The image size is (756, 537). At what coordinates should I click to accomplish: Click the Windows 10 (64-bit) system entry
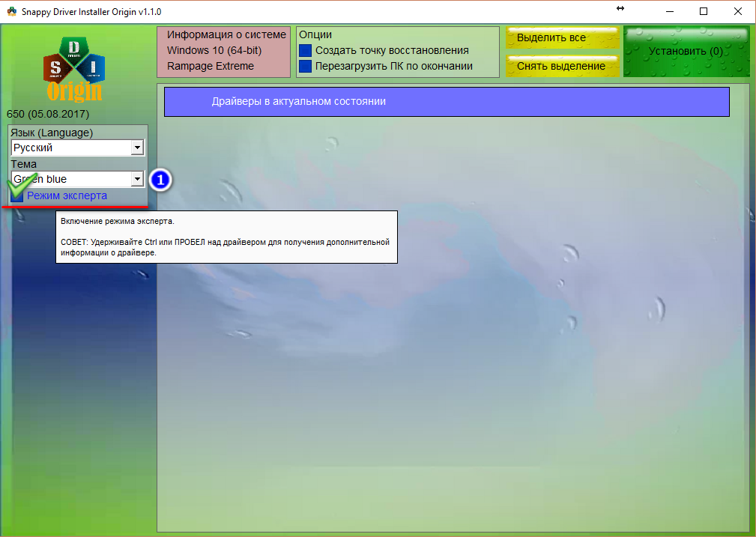click(214, 50)
